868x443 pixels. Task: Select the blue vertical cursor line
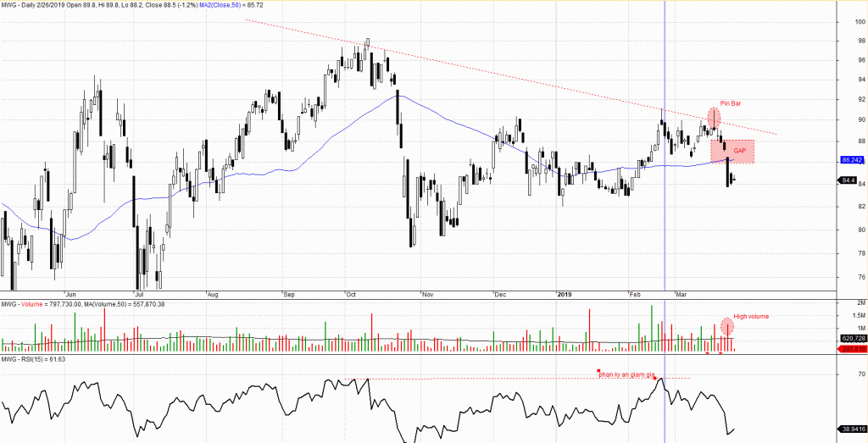click(665, 212)
